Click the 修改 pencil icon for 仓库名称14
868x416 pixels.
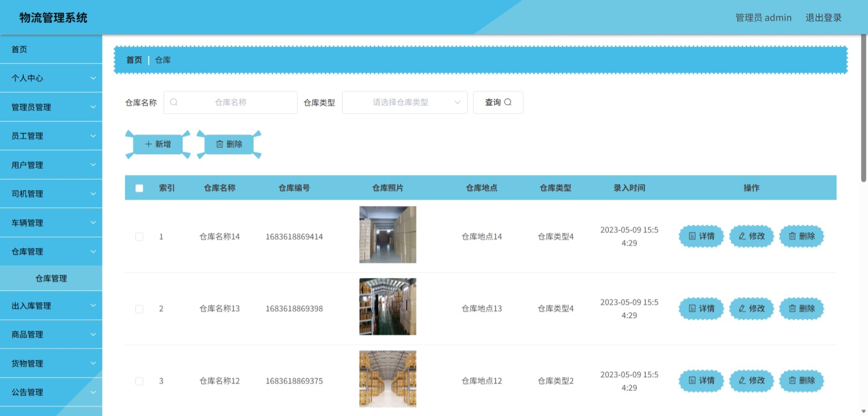pyautogui.click(x=742, y=236)
